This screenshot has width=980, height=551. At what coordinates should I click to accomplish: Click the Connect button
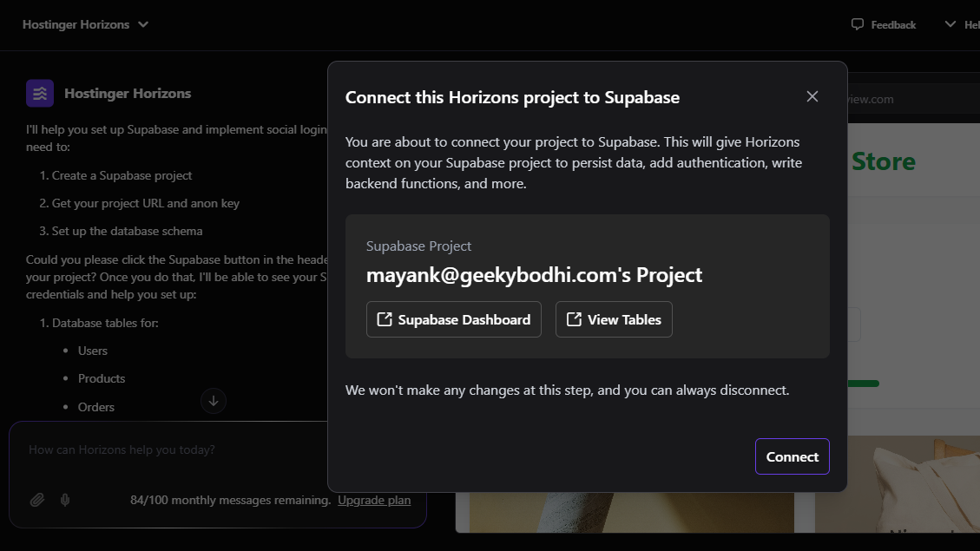pyautogui.click(x=792, y=456)
